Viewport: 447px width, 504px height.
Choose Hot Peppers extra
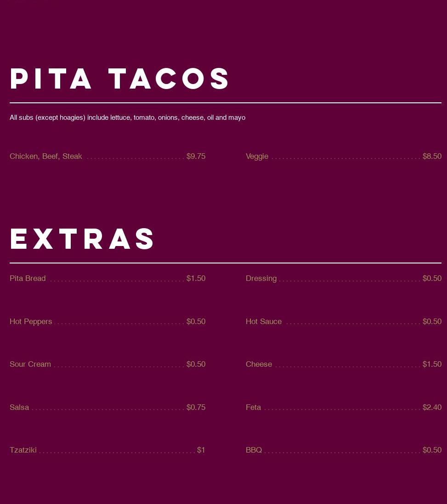(31, 321)
